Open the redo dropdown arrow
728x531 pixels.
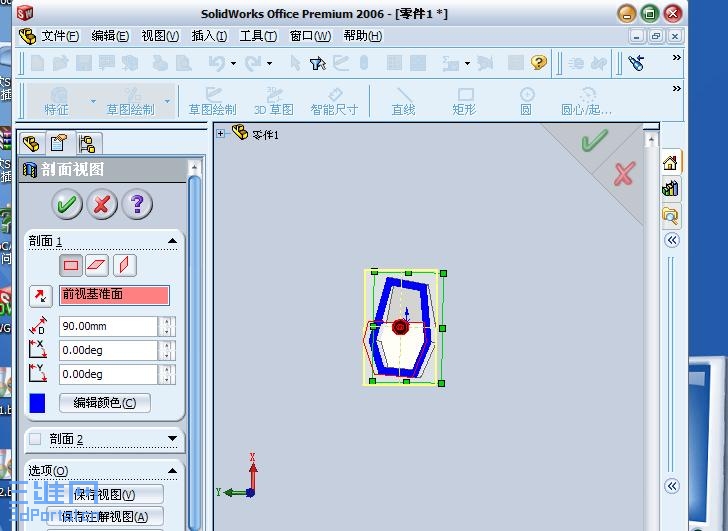[269, 63]
